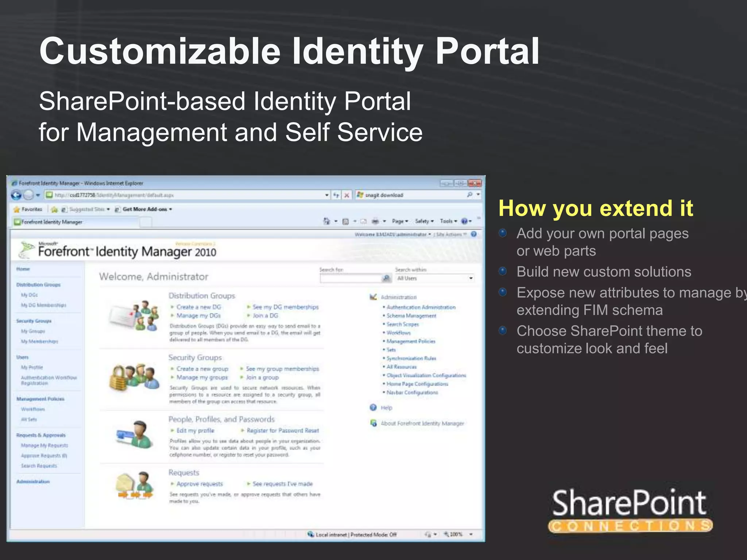Open the recent pages dropdown by navigation arrows

(x=38, y=195)
